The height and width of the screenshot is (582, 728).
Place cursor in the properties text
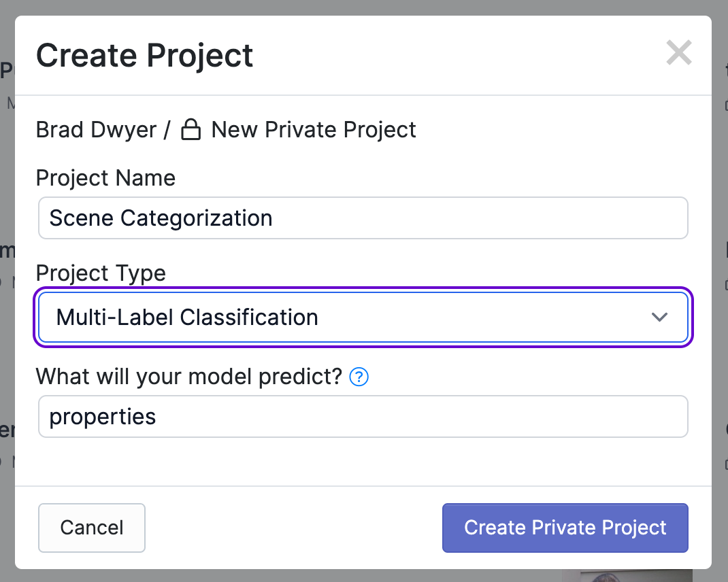pyautogui.click(x=103, y=416)
